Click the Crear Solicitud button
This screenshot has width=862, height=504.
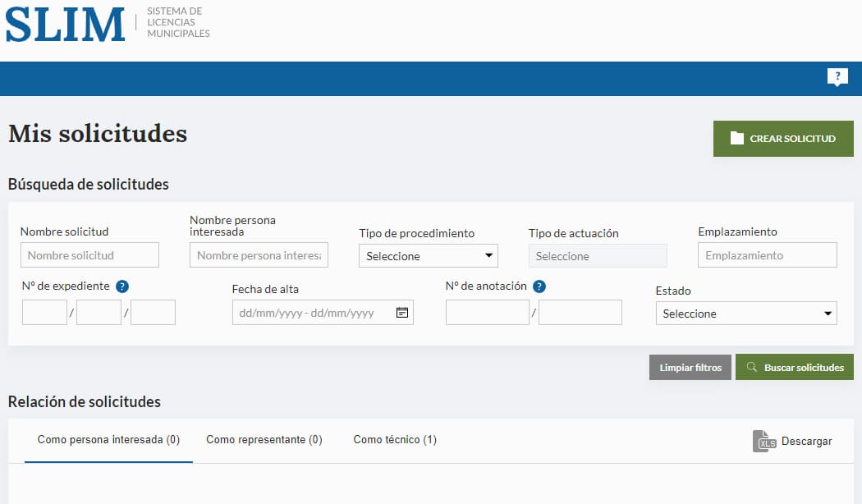(x=783, y=139)
